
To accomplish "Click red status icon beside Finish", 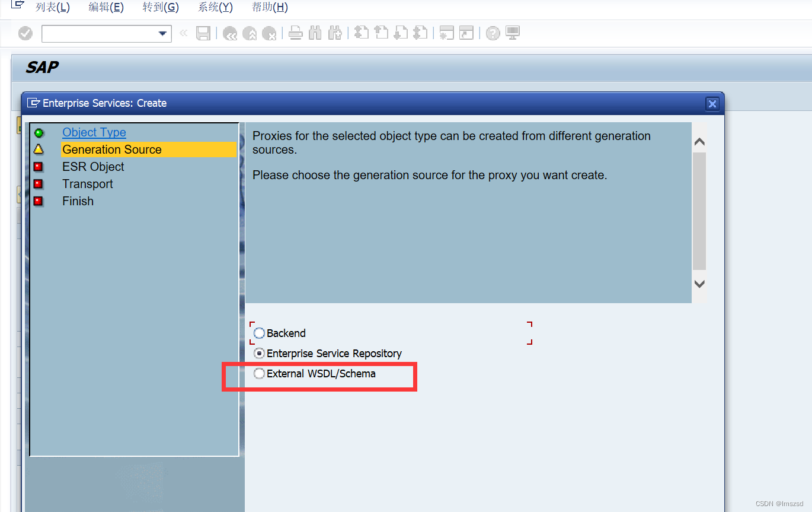I will (39, 201).
